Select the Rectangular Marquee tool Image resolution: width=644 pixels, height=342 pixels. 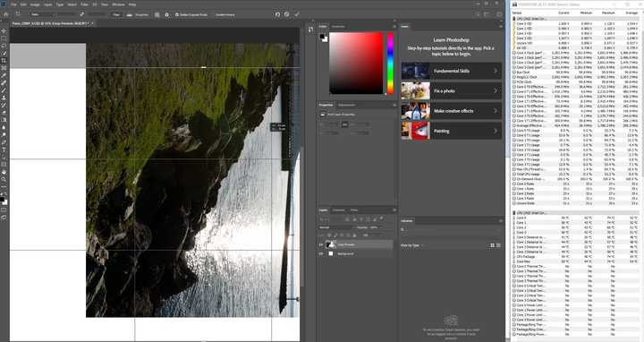(x=4, y=38)
